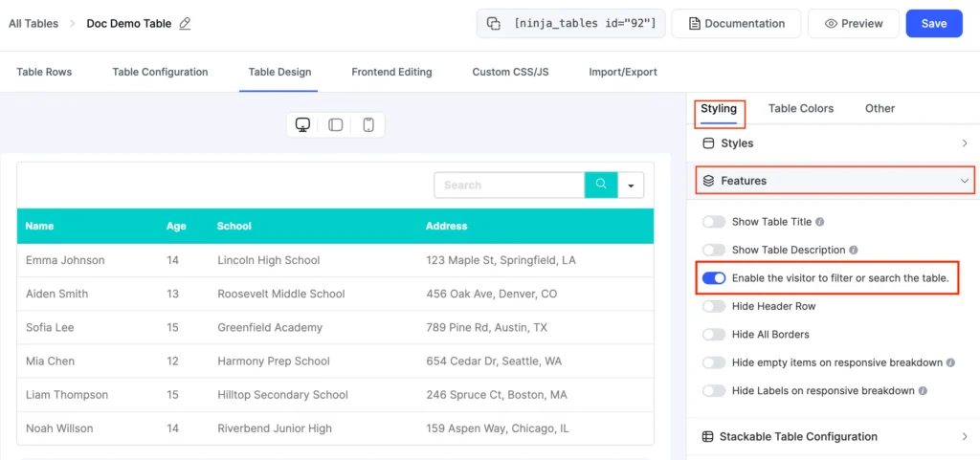This screenshot has width=980, height=460.
Task: Expand Stackable Table Configuration section
Action: pyautogui.click(x=834, y=436)
